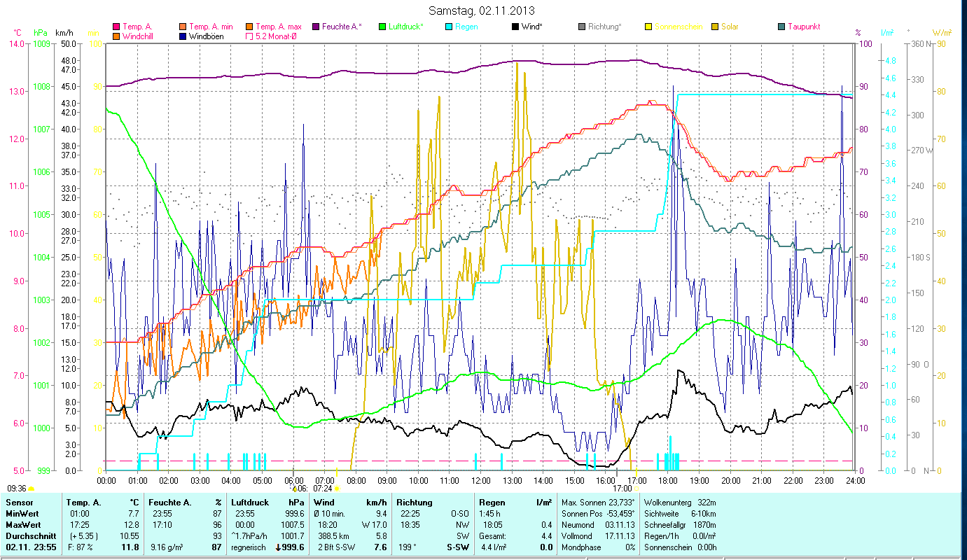Screen dimensions: 967x560
Task: Select the color square beside Temp. A. min
Action: click(x=183, y=27)
